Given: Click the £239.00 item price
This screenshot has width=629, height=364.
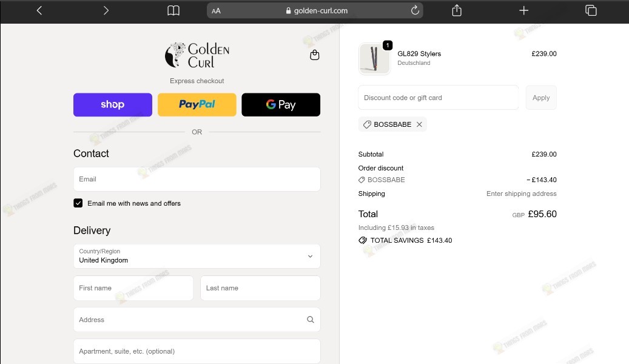Looking at the screenshot, I should click(x=544, y=53).
